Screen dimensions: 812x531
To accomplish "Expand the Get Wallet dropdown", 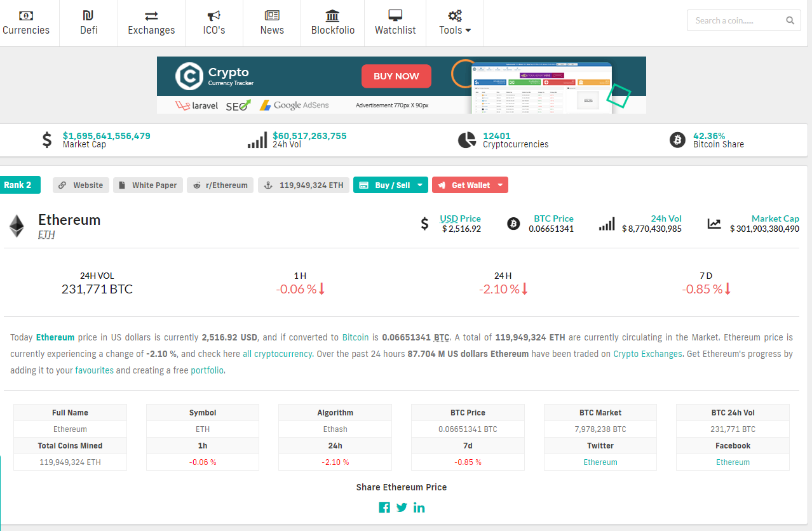I will tap(470, 185).
